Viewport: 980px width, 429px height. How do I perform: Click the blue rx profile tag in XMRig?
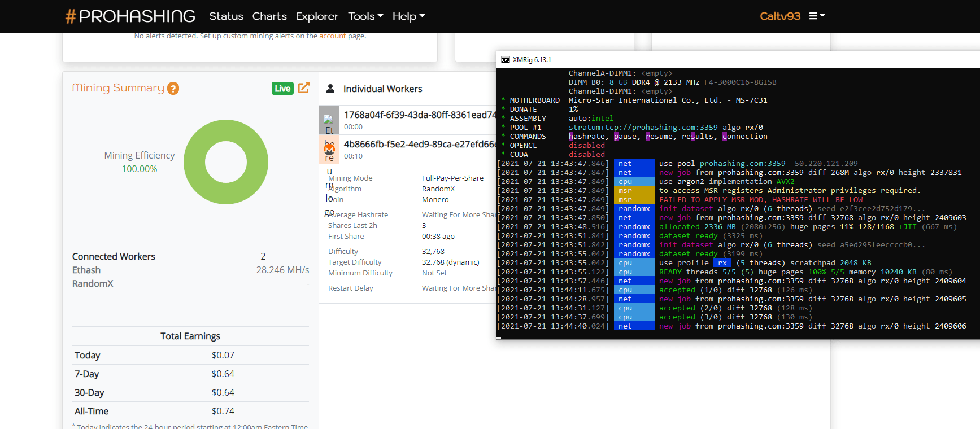[x=722, y=263]
